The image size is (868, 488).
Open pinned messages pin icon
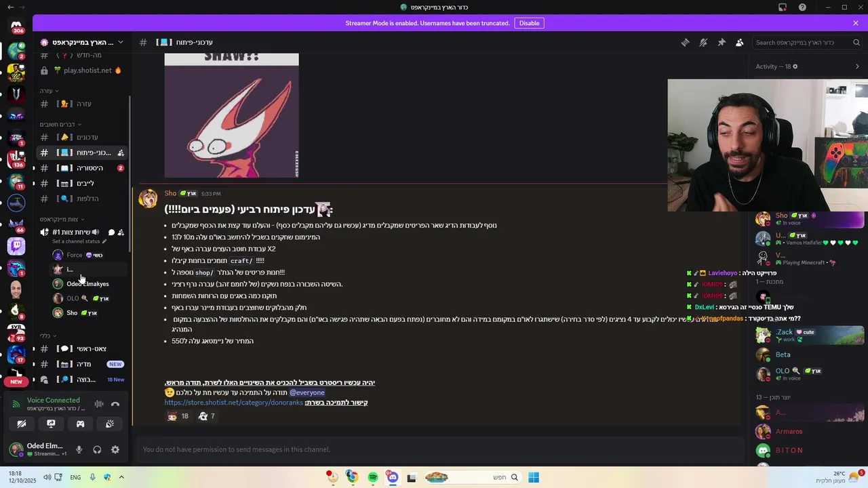point(722,42)
